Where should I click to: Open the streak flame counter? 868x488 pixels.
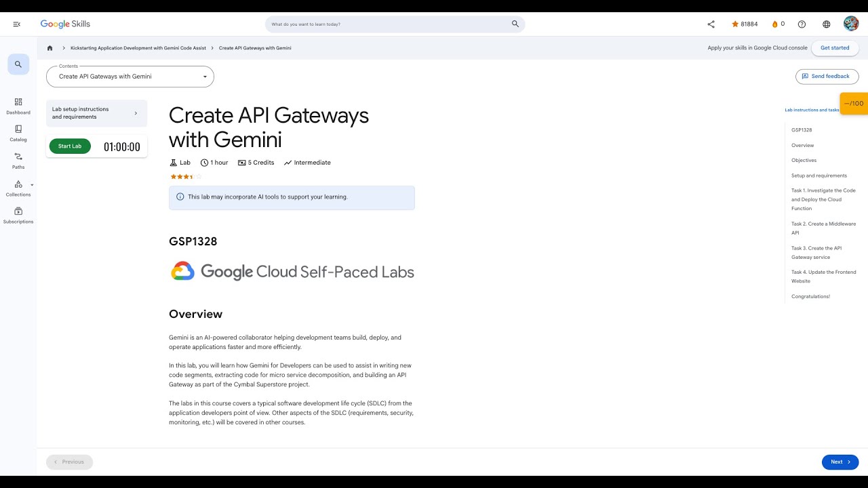click(x=778, y=24)
